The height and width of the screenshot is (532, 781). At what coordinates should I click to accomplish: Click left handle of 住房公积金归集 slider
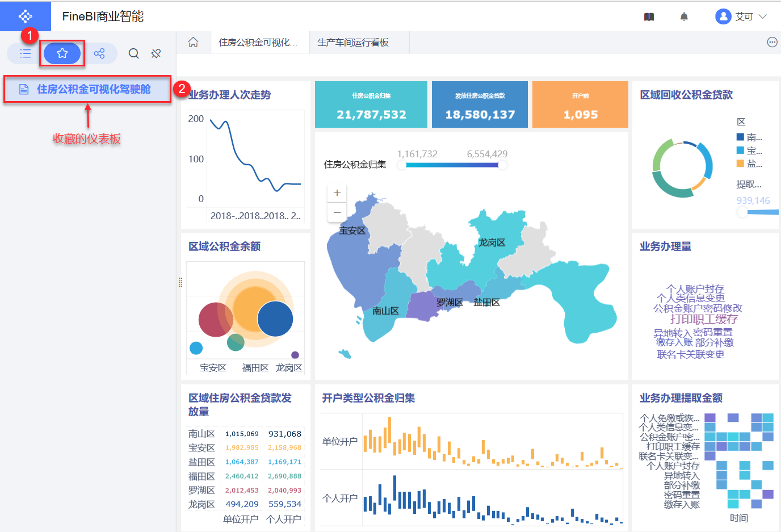[402, 165]
